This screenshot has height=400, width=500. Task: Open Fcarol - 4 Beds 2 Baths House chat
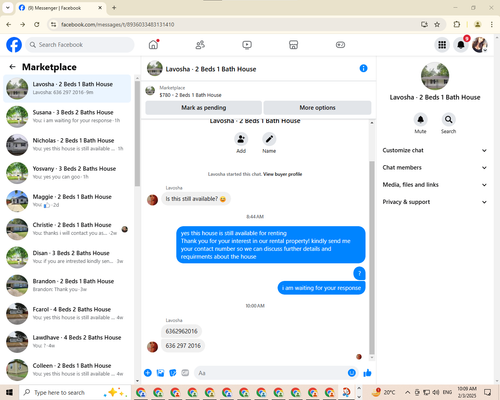[67, 313]
